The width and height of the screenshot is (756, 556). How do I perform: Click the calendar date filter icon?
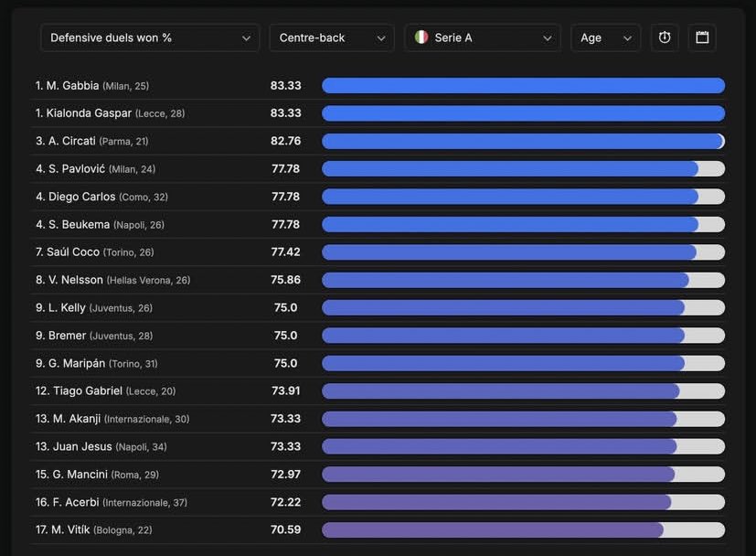702,37
